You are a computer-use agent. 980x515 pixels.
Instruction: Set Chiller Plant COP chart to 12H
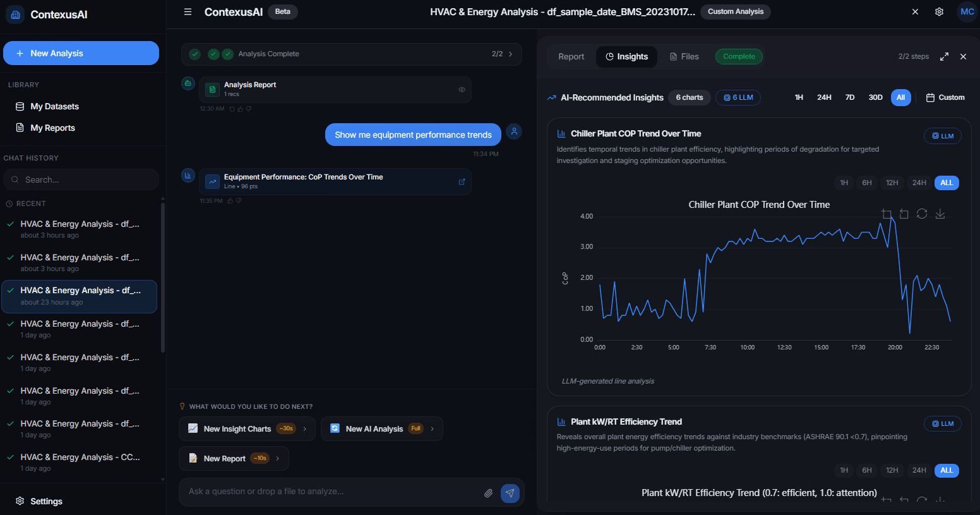coord(892,183)
